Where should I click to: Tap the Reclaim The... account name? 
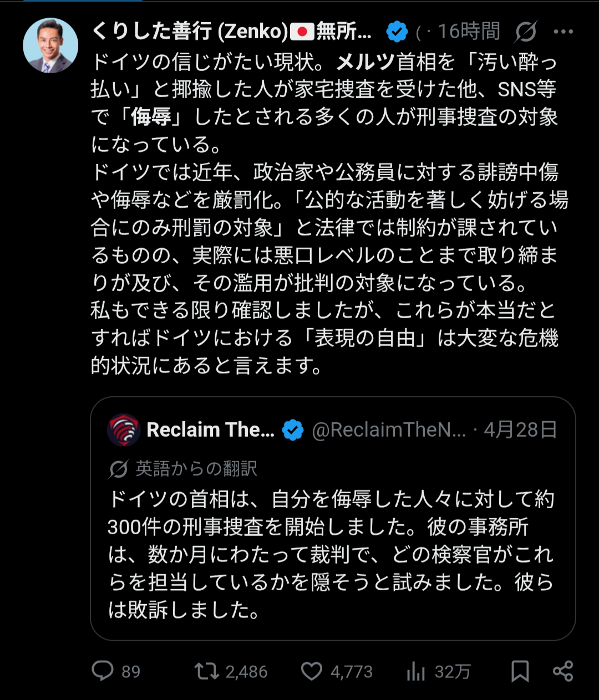210,430
